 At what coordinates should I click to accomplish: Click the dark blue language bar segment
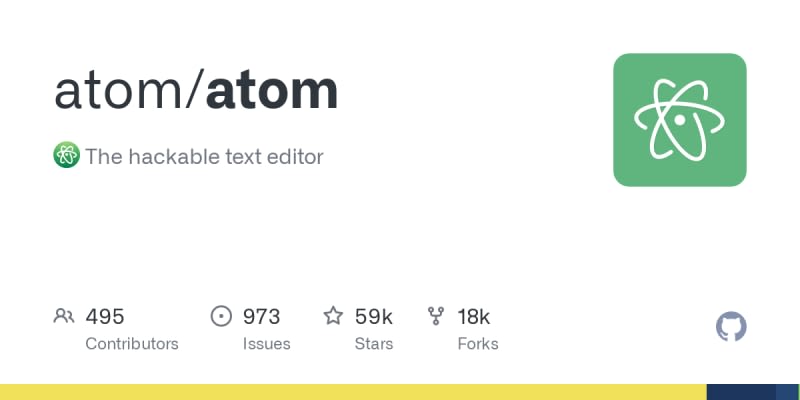[x=741, y=392]
